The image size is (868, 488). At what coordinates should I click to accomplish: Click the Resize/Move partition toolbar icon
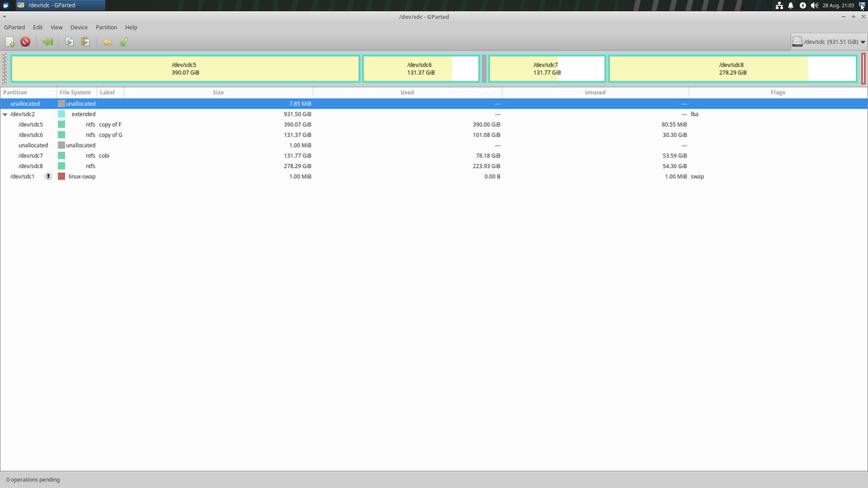[47, 42]
